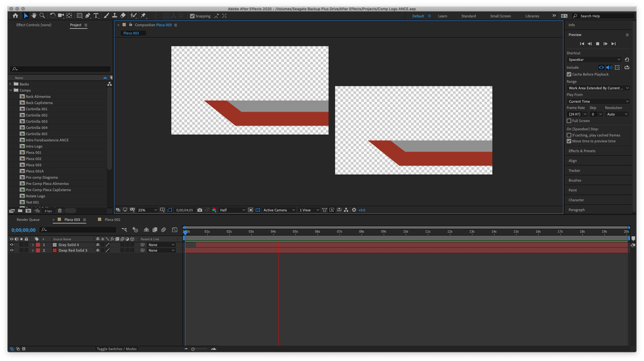Pick the Pen tool
The height and width of the screenshot is (361, 644).
88,15
